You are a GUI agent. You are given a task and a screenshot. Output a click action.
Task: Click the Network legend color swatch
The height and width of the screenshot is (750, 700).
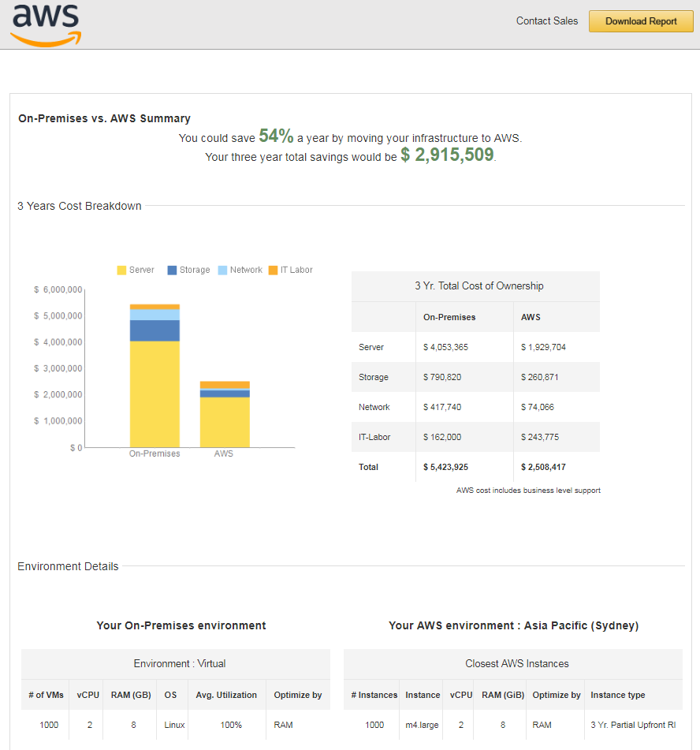(222, 271)
